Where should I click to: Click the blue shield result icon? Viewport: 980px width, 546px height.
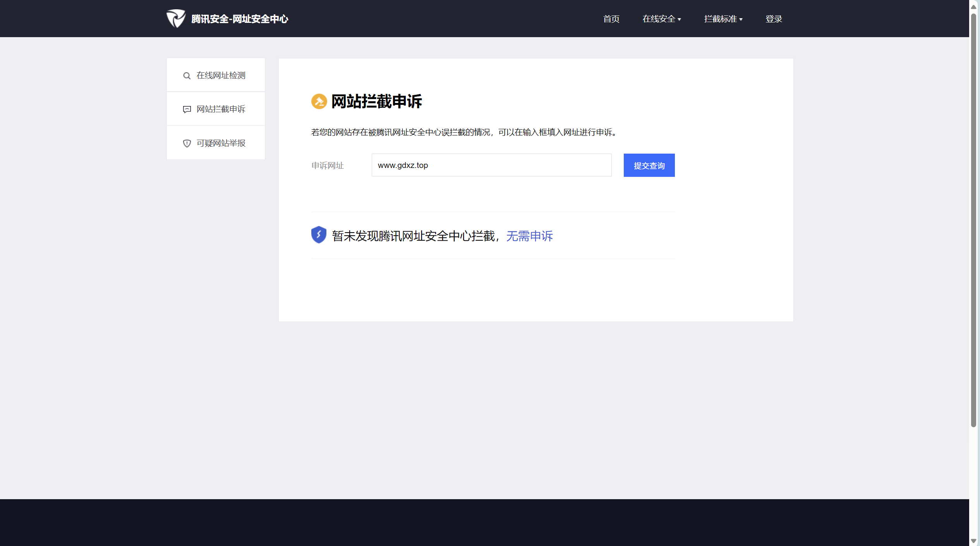point(319,235)
